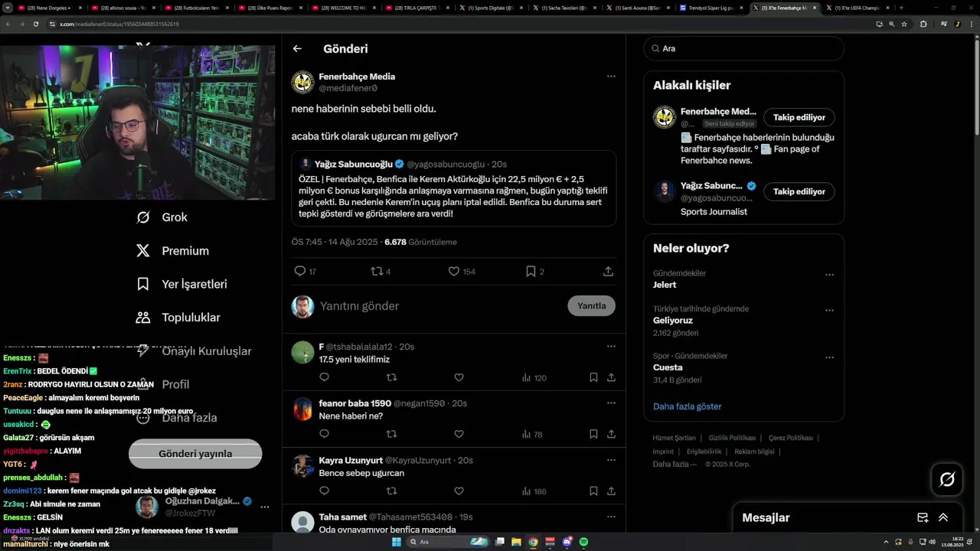The image size is (980, 551).
Task: Like the reply '17.5 yeni teklifimiz'
Action: [459, 377]
